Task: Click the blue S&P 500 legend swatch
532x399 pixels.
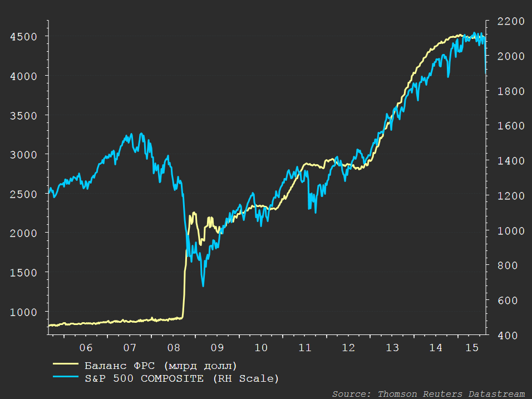Action: pos(66,378)
